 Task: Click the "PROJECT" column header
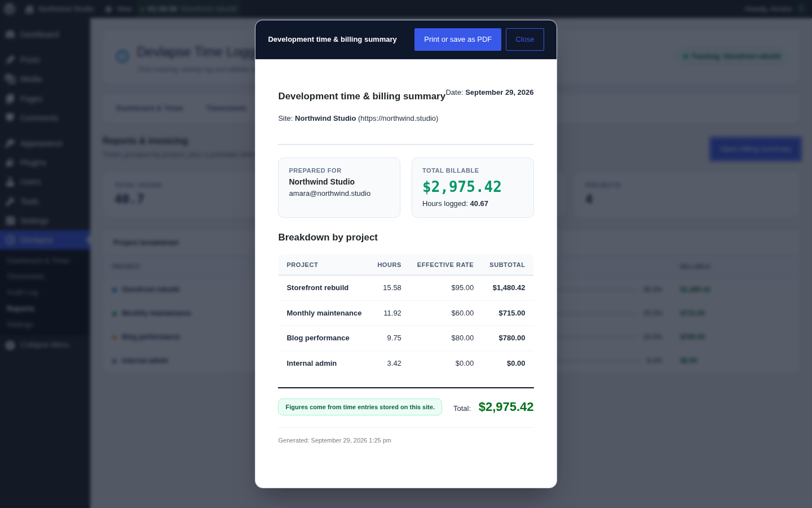click(x=302, y=265)
